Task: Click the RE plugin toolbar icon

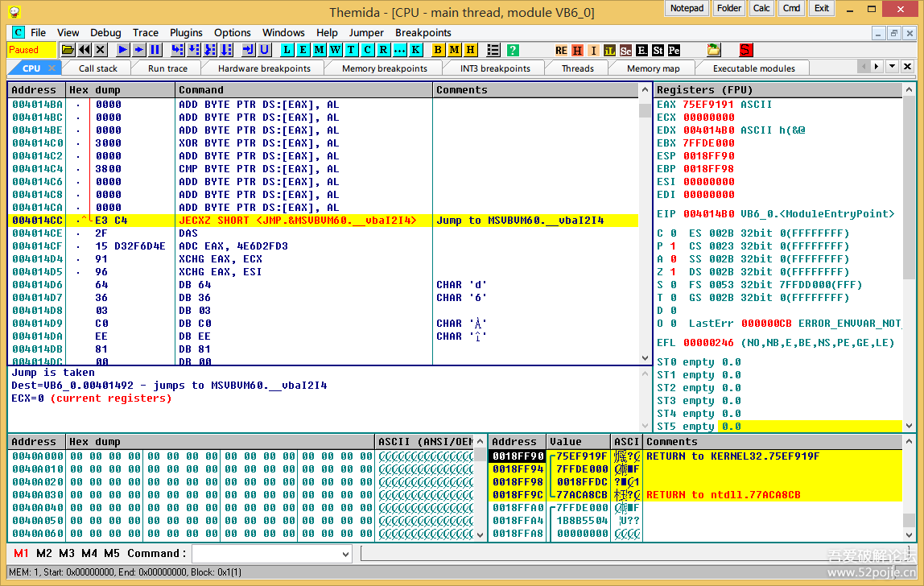Action: click(561, 50)
